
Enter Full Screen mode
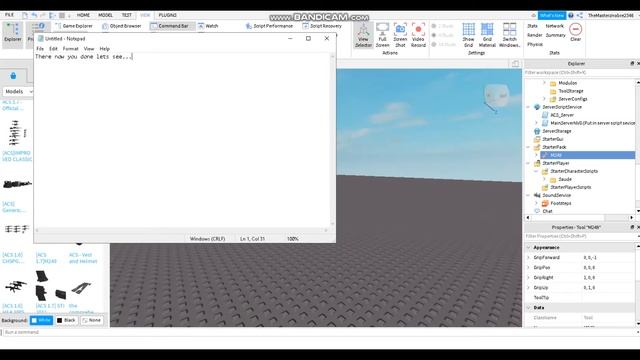382,35
